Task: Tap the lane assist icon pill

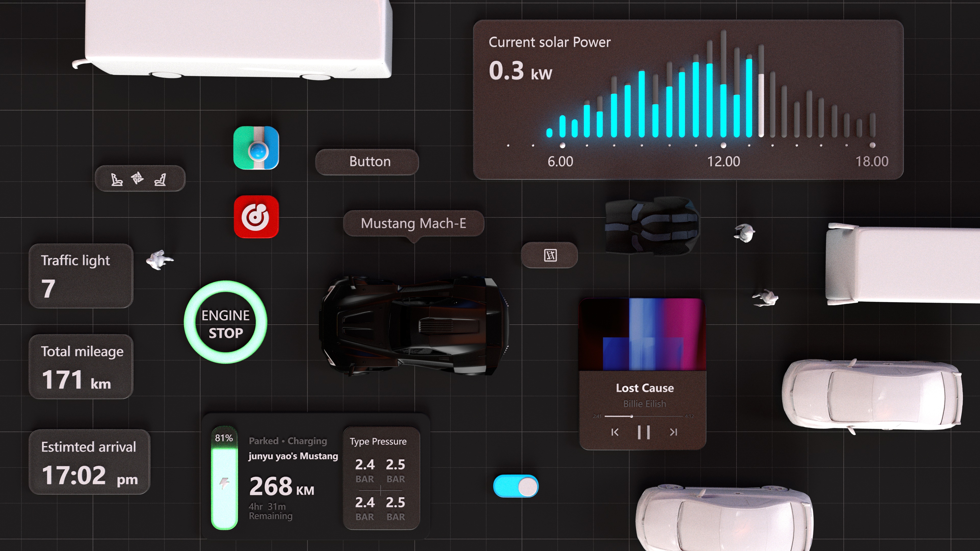Action: coord(549,255)
